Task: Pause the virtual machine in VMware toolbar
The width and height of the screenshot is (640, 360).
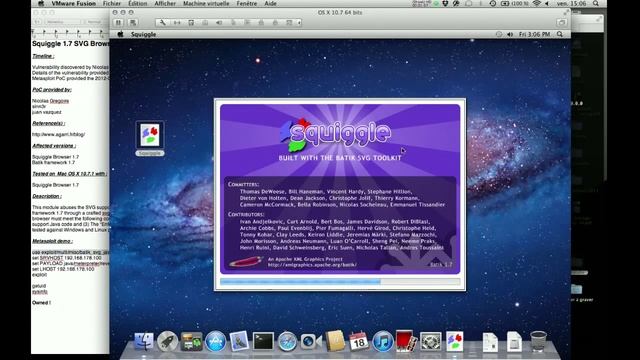Action: tap(118, 23)
